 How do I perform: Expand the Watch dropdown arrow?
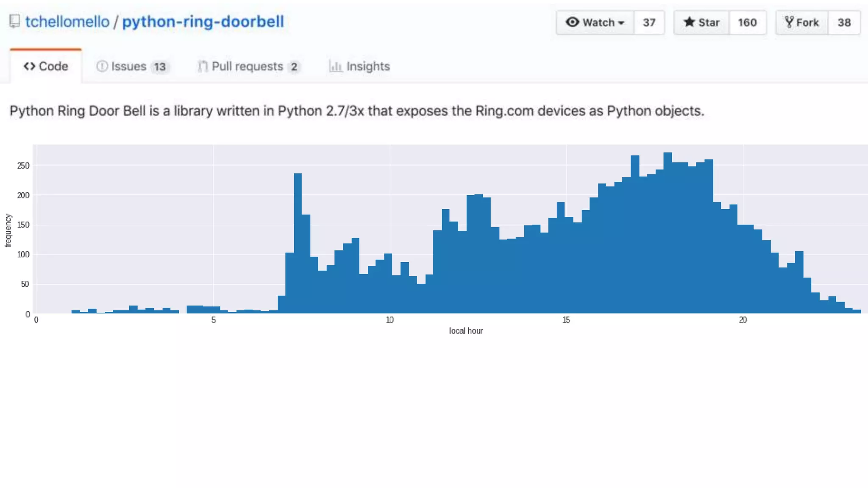point(621,23)
